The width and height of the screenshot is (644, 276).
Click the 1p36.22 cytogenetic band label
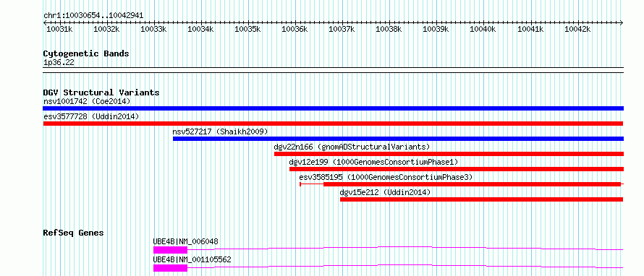(59, 63)
